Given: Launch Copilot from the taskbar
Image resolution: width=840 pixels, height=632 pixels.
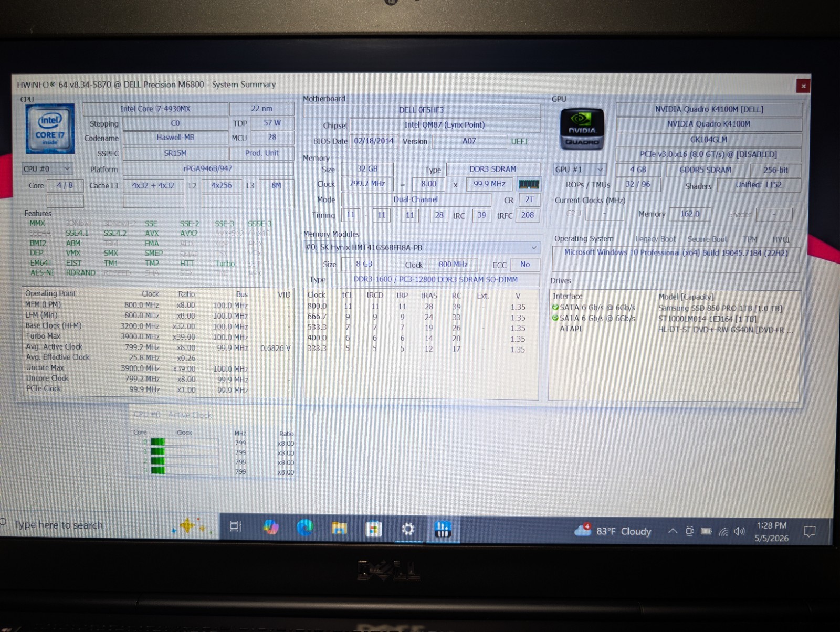Looking at the screenshot, I should (270, 527).
